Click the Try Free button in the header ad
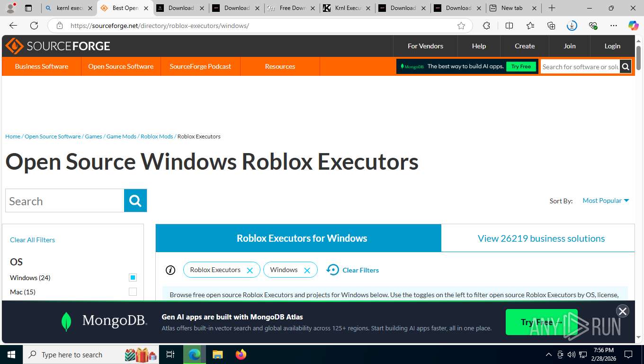The image size is (644, 364). click(x=521, y=67)
